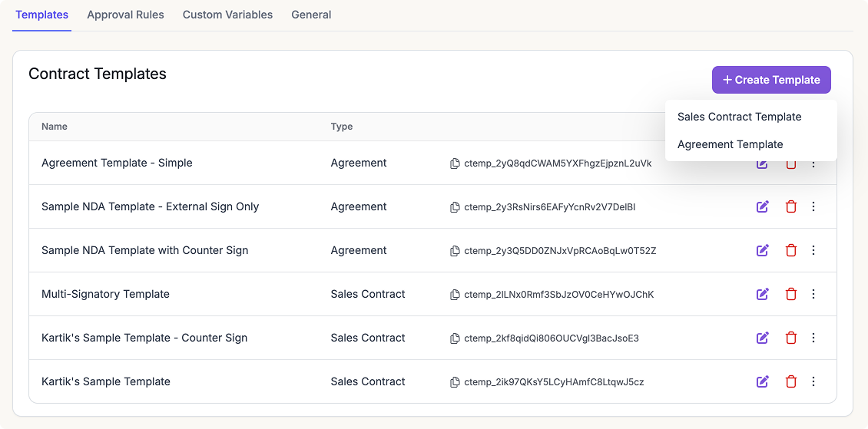
Task: Click the Agreement Template - Simple name
Action: click(x=117, y=163)
